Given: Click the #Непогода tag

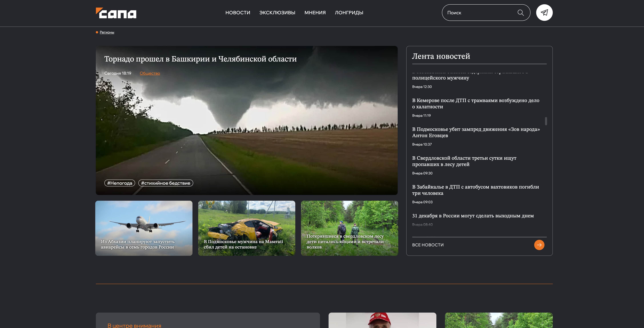Looking at the screenshot, I should [120, 183].
